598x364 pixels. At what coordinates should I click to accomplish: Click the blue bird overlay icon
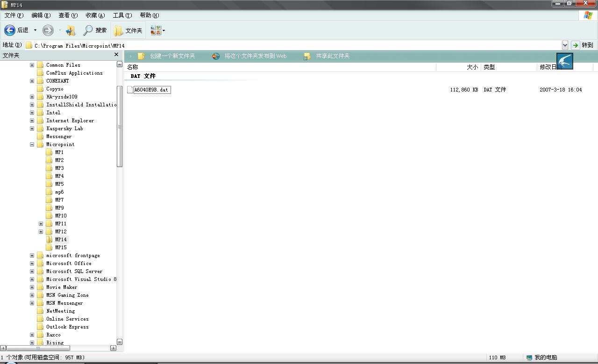[565, 61]
